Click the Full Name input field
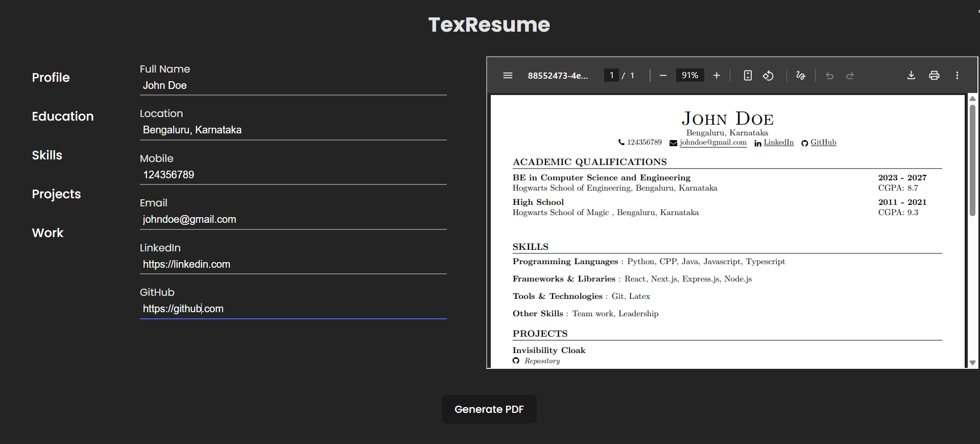Viewport: 980px width, 444px height. [x=293, y=85]
